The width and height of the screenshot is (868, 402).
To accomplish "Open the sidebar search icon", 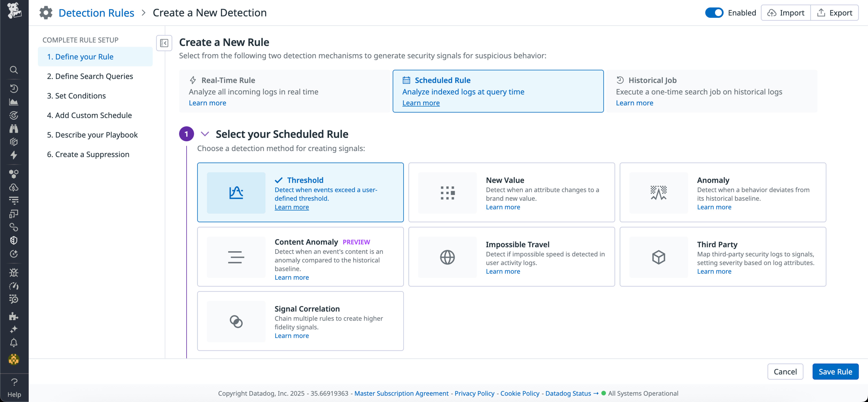I will click(x=14, y=70).
